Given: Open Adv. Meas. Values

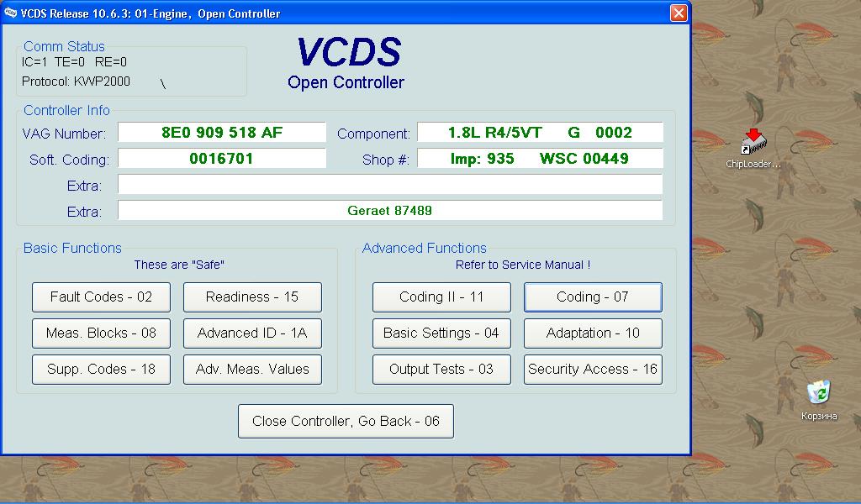Looking at the screenshot, I should (252, 370).
